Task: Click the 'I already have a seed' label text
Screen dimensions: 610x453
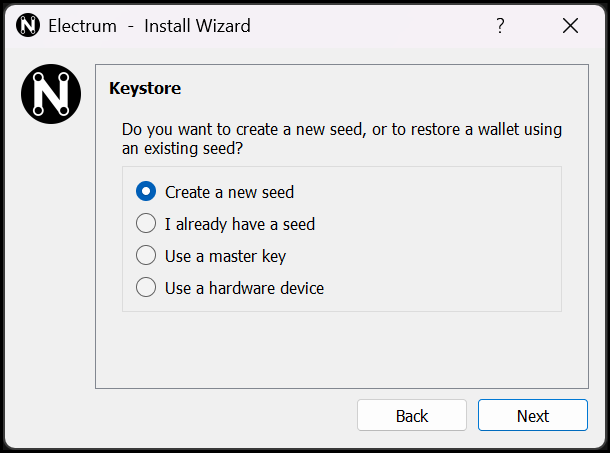Action: click(240, 224)
